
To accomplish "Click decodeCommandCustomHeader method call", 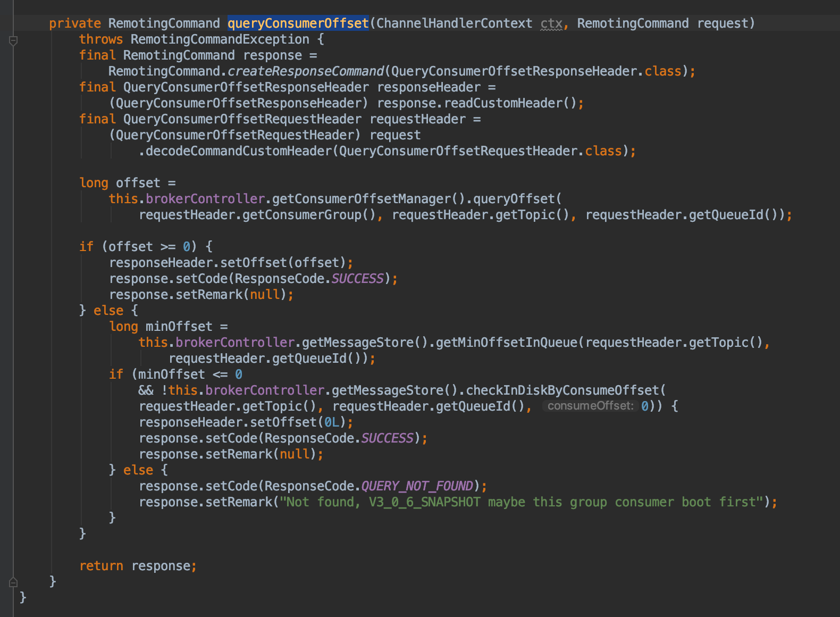I will click(239, 151).
